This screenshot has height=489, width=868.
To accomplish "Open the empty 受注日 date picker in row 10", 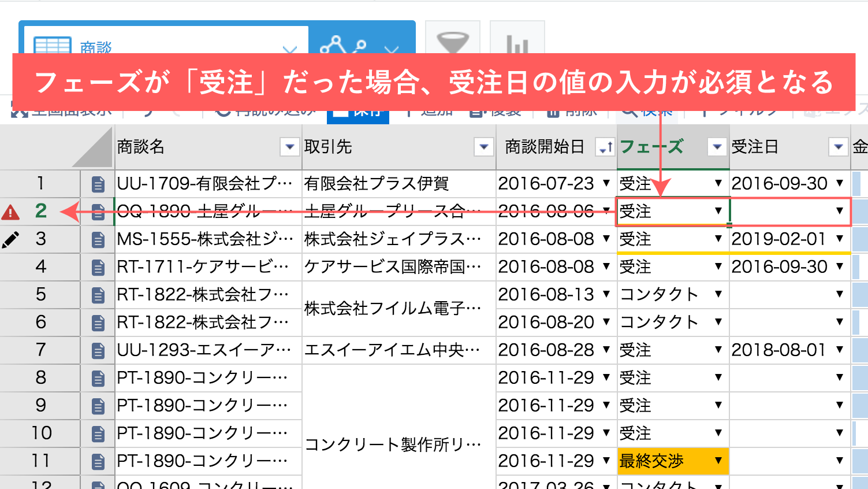I will (x=840, y=433).
